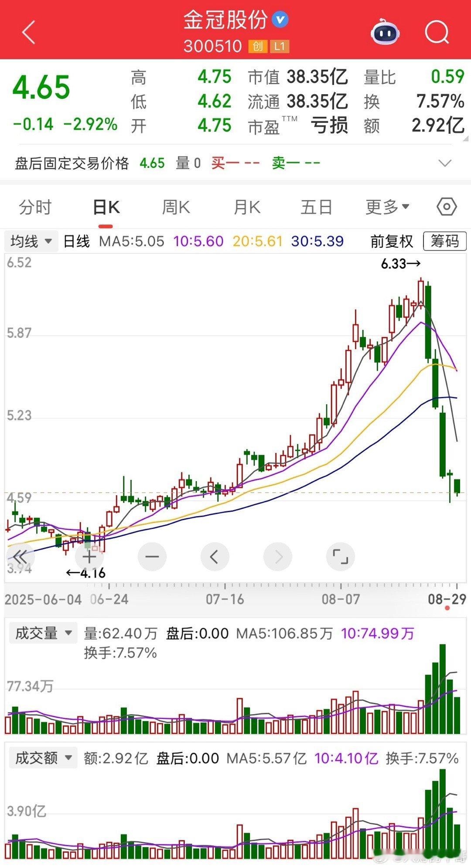The image size is (471, 868).
Task: Tap the 08-29 date axis label
Action: [447, 599]
